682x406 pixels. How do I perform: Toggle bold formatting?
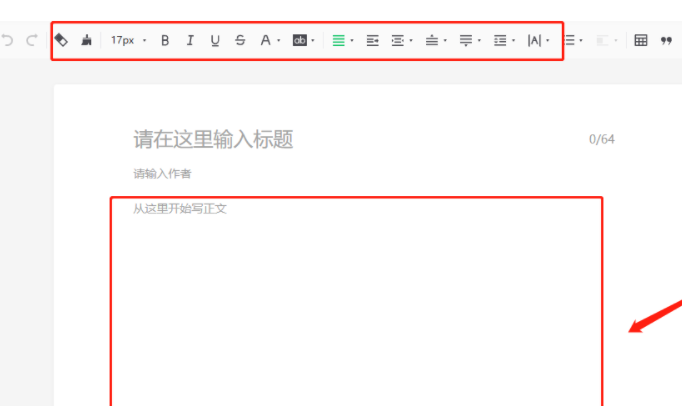click(165, 41)
